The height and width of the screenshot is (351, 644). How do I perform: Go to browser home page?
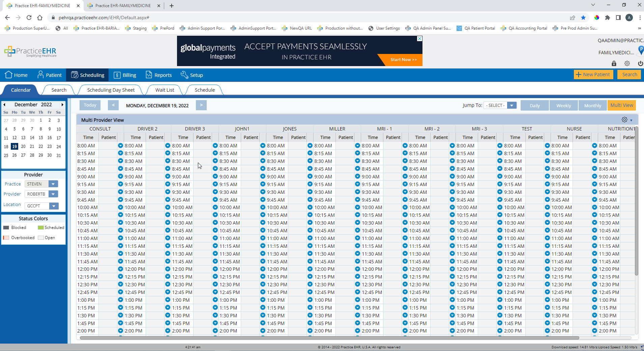pyautogui.click(x=40, y=18)
